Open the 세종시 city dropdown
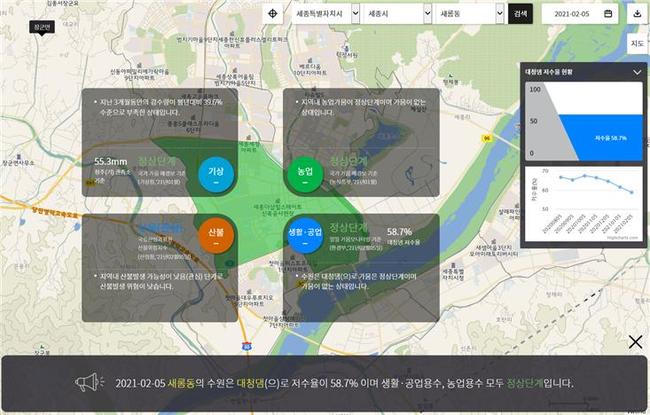Image resolution: width=650 pixels, height=415 pixels. coord(396,14)
